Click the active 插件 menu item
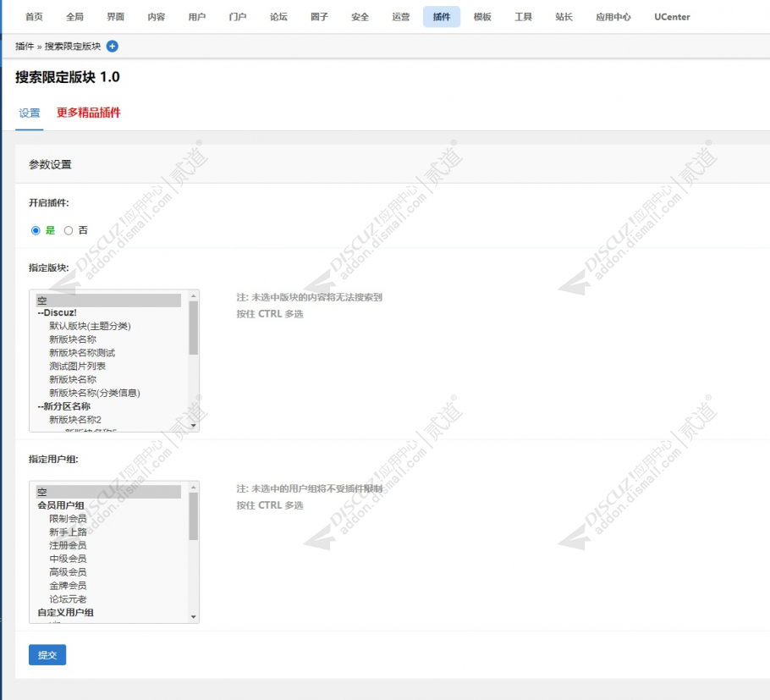The width and height of the screenshot is (770, 700). click(x=442, y=17)
